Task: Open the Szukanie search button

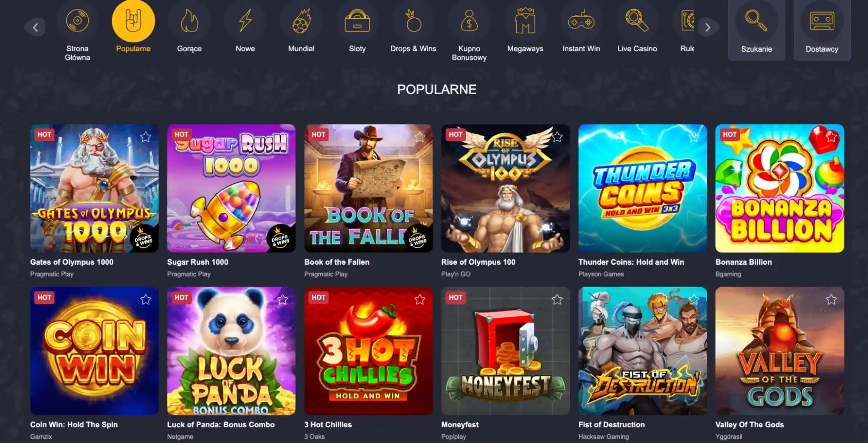Action: [x=756, y=30]
